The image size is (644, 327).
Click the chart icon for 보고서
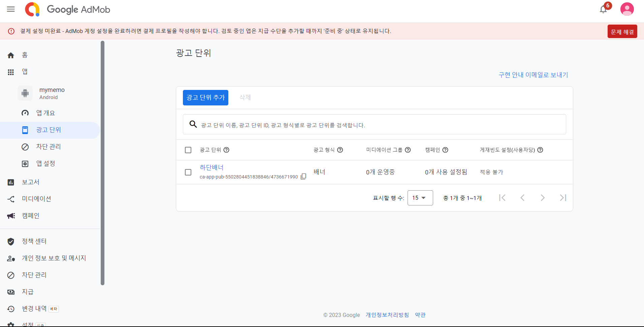(11, 182)
